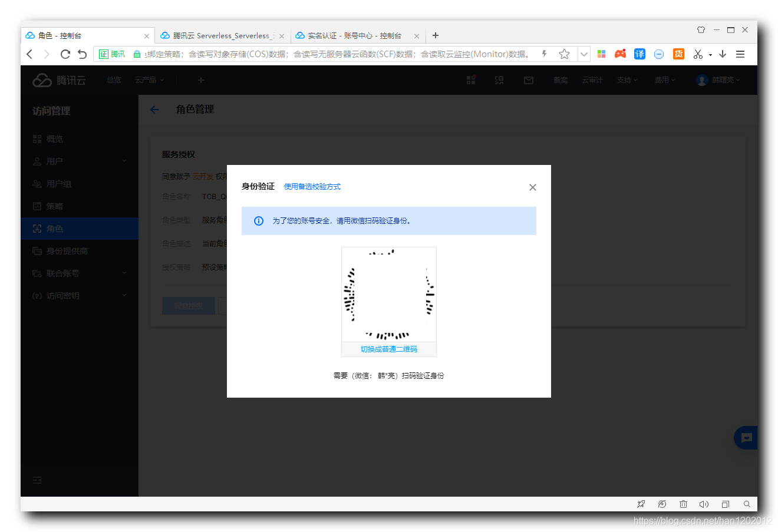Collapse sidebar with bottom menu icon
Screen dimensions: 778x532
click(x=37, y=480)
